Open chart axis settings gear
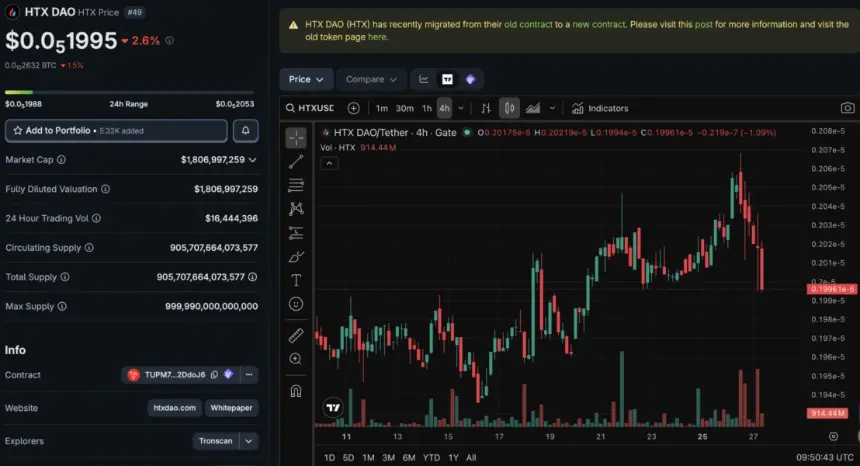 click(833, 436)
